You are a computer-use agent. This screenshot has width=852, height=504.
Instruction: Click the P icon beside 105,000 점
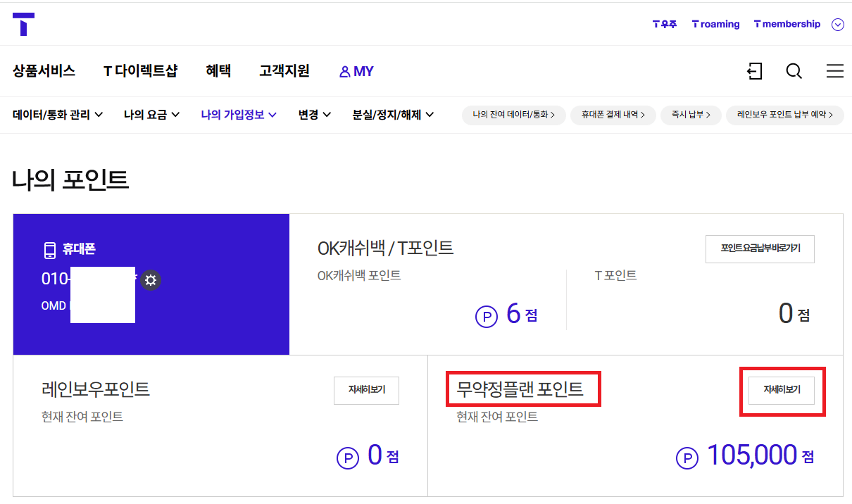(x=687, y=458)
